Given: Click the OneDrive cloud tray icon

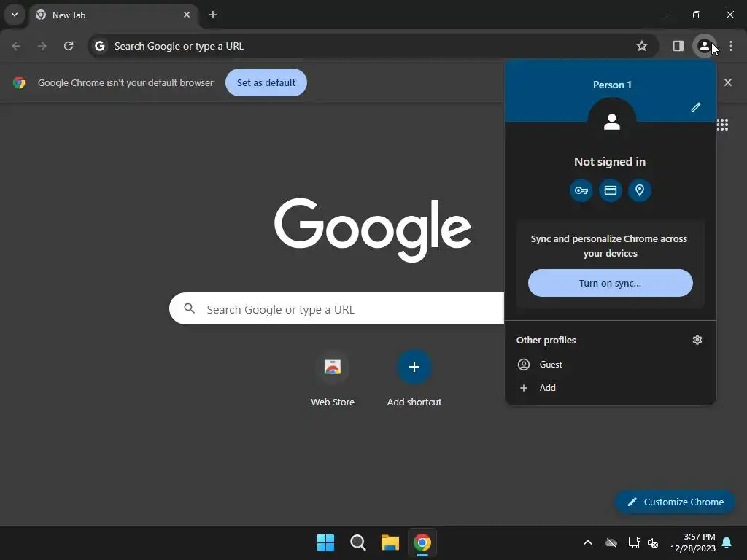Looking at the screenshot, I should pyautogui.click(x=611, y=542).
